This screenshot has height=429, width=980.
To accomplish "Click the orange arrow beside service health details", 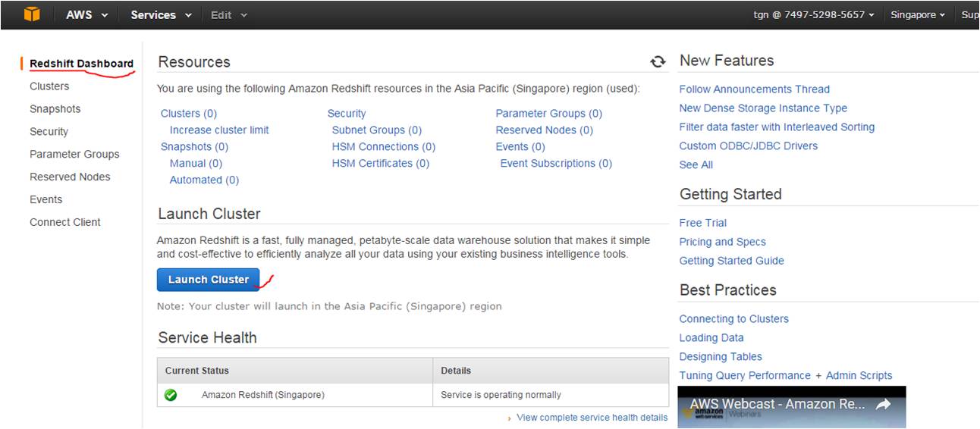I will pos(510,418).
